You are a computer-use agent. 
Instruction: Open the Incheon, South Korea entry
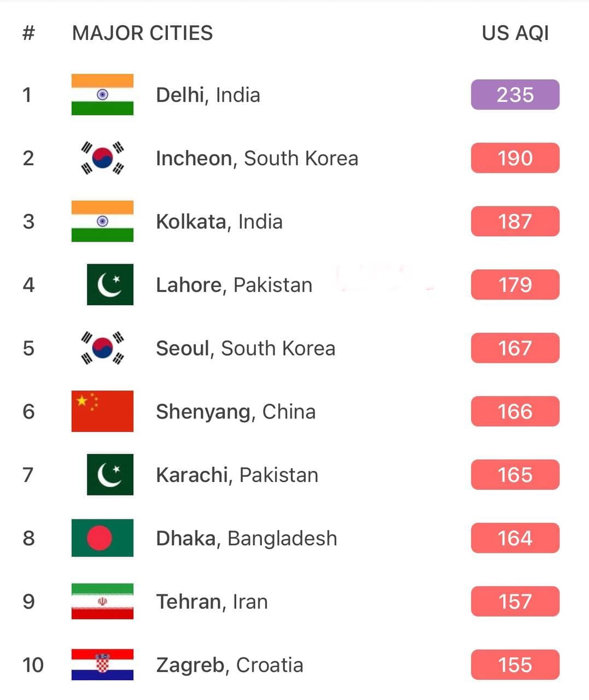coord(257,159)
